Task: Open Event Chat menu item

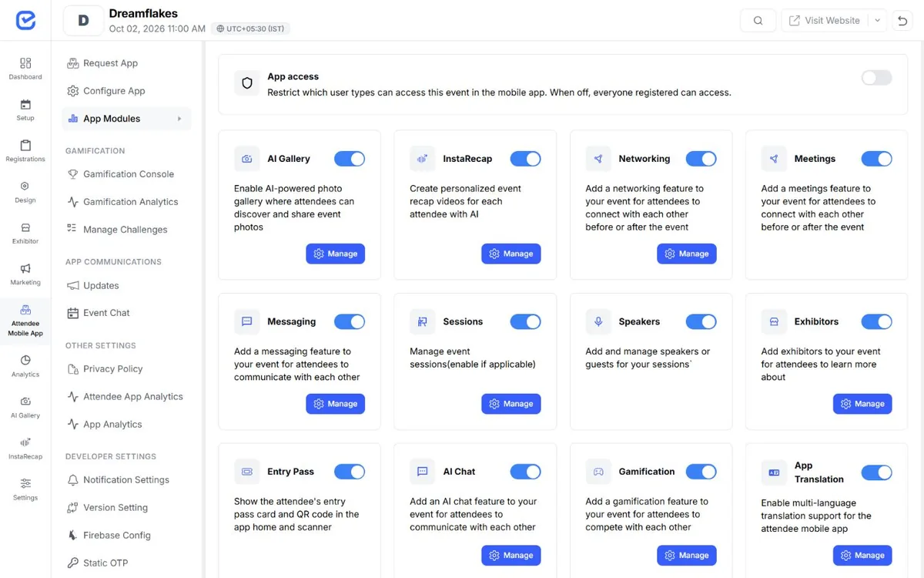Action: [x=126, y=313]
